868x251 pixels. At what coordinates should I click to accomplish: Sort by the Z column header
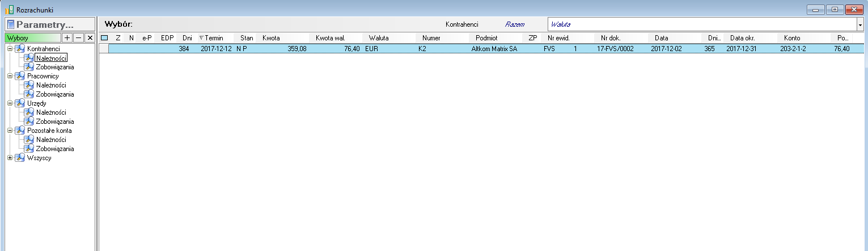coord(118,37)
